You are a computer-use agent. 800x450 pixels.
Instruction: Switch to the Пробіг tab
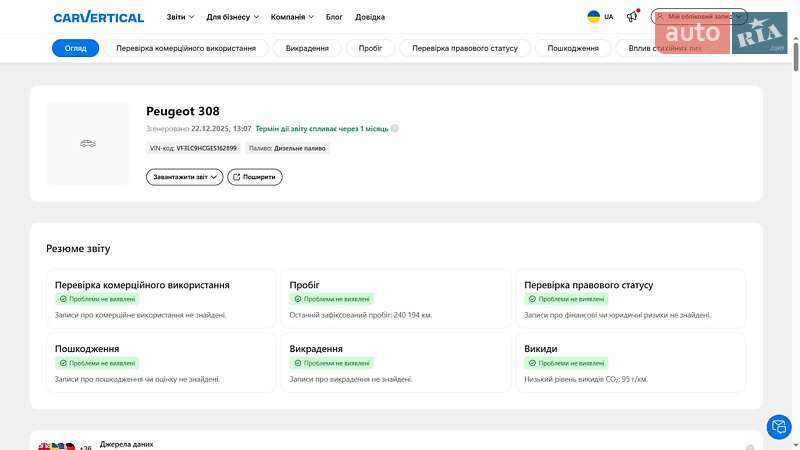tap(370, 48)
